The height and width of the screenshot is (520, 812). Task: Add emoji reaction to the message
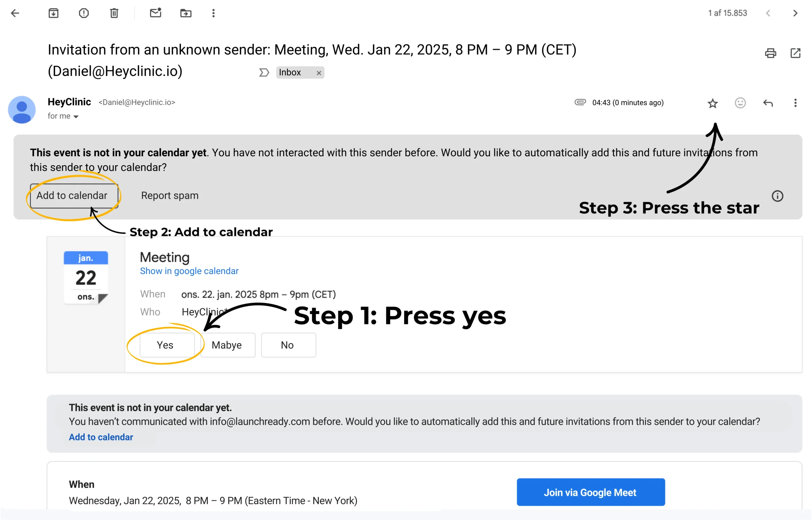coord(740,103)
